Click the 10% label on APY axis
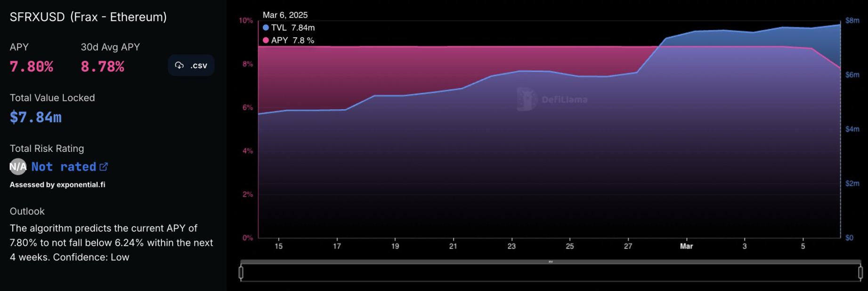The height and width of the screenshot is (291, 868). click(246, 20)
